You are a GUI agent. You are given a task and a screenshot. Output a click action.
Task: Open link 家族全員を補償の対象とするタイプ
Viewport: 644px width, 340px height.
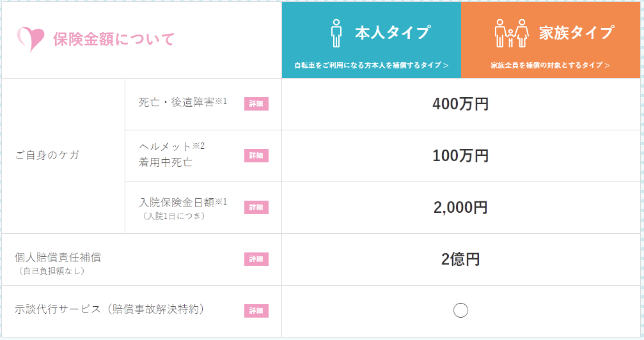pos(550,65)
